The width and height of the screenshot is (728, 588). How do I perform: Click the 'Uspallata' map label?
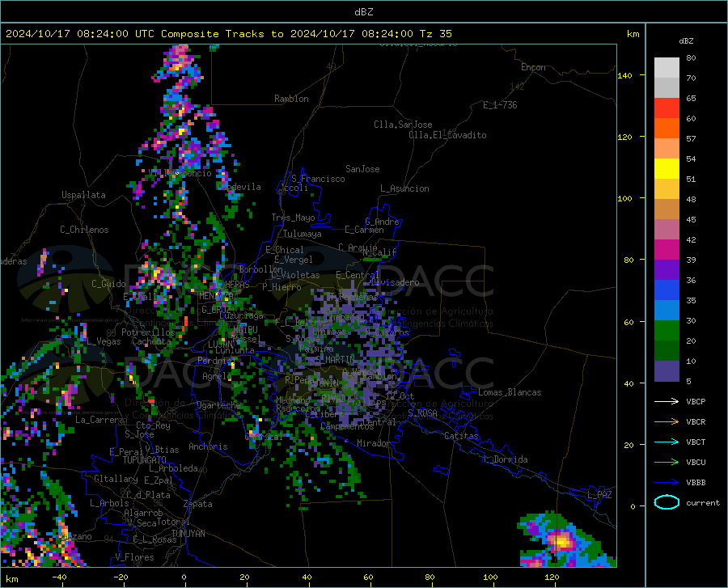click(x=83, y=195)
